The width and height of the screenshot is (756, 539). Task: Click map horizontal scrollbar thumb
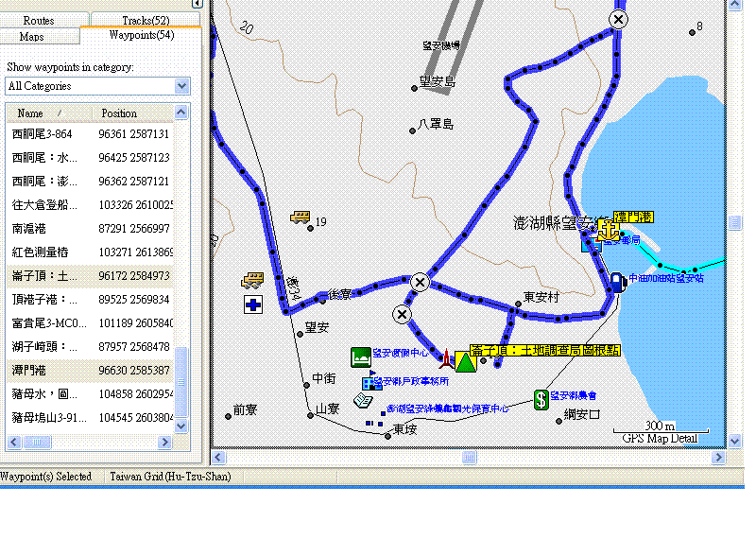pyautogui.click(x=469, y=457)
